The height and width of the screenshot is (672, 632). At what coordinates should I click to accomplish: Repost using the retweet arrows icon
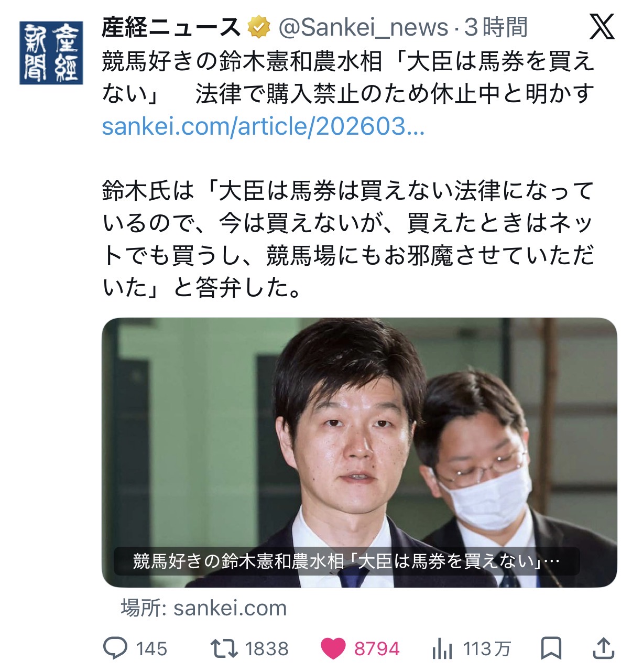(x=224, y=648)
